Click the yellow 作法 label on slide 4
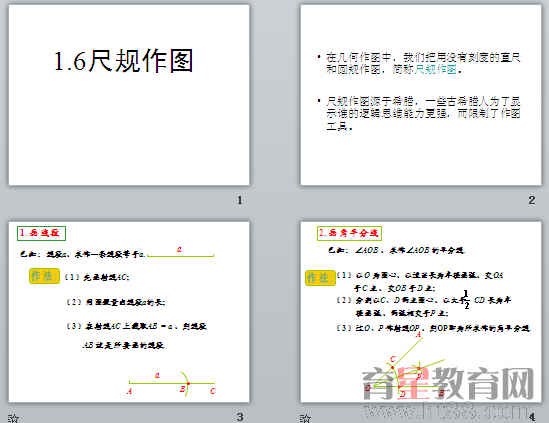 [x=320, y=278]
